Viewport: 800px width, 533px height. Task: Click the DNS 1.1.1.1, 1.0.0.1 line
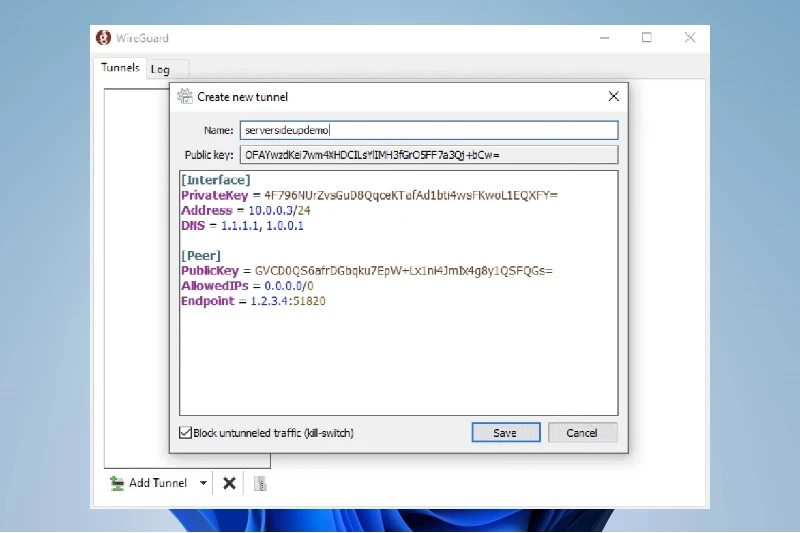tap(242, 225)
